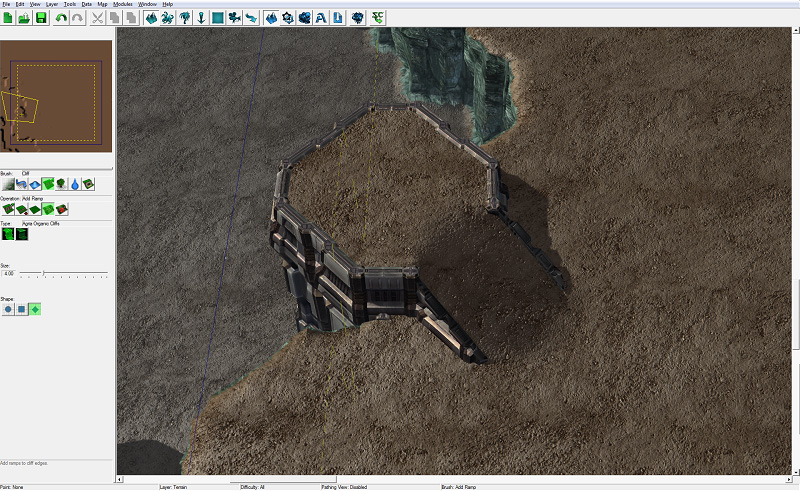
Task: Choose the Add Ramp operation
Action: coord(48,209)
